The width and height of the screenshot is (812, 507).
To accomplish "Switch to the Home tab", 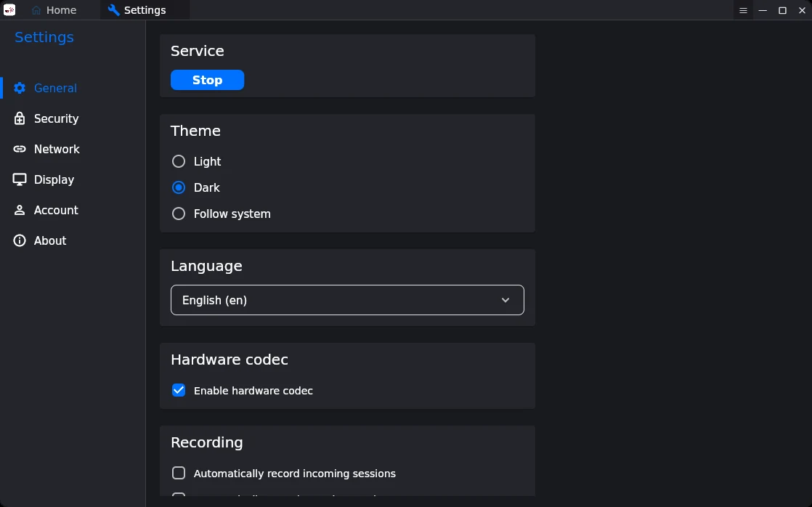I will click(54, 10).
